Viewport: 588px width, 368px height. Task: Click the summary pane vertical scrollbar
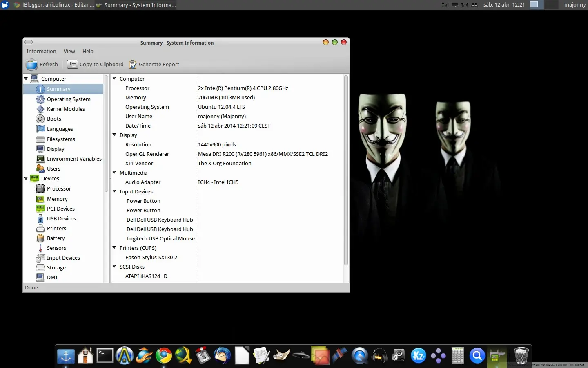(346, 170)
